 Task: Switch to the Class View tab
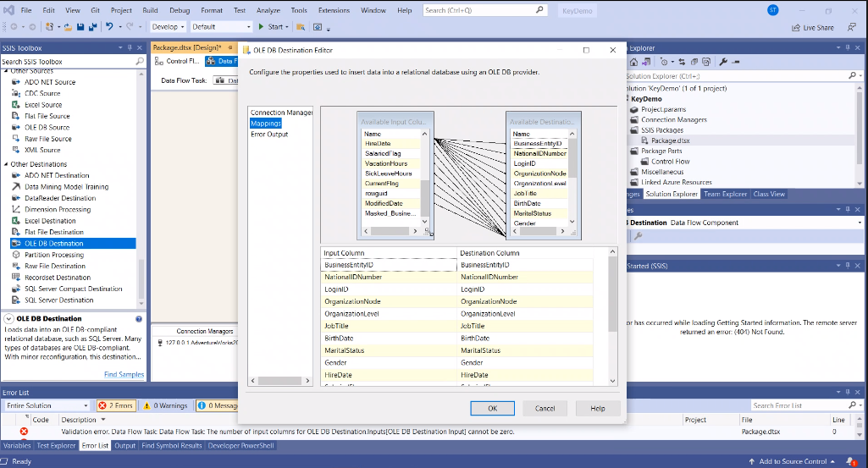769,194
